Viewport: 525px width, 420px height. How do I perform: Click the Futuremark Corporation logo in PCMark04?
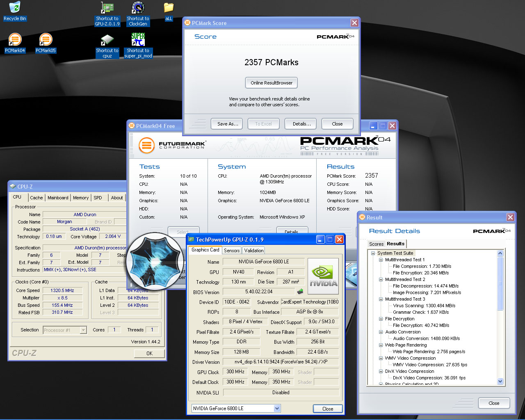click(x=172, y=145)
